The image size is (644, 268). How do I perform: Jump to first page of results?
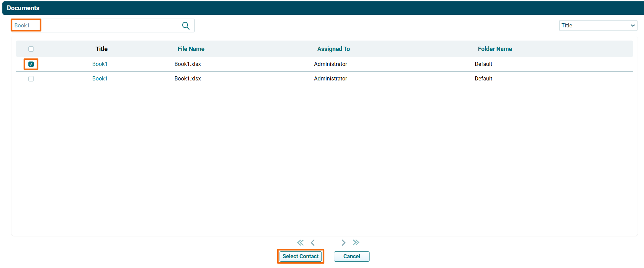point(300,243)
